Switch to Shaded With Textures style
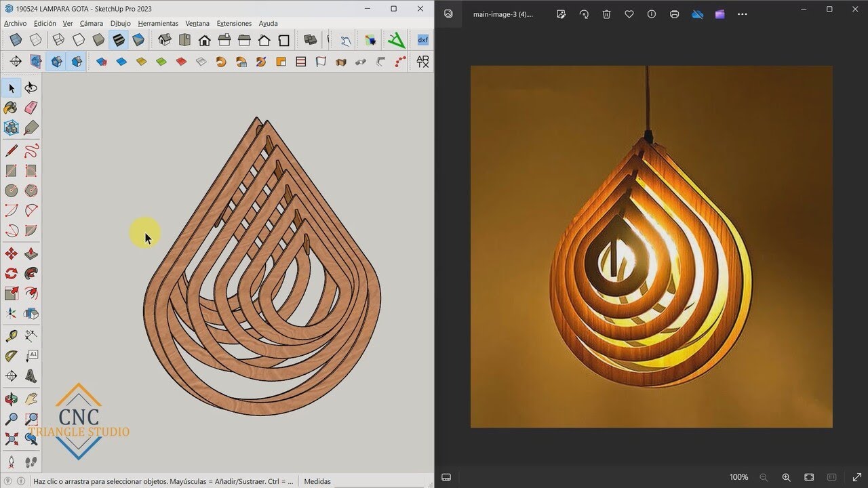 pyautogui.click(x=119, y=40)
